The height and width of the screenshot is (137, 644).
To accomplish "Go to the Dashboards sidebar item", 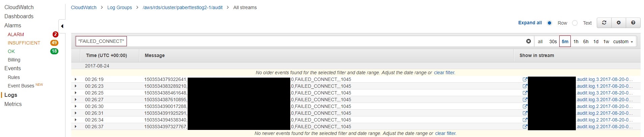I will [x=19, y=16].
